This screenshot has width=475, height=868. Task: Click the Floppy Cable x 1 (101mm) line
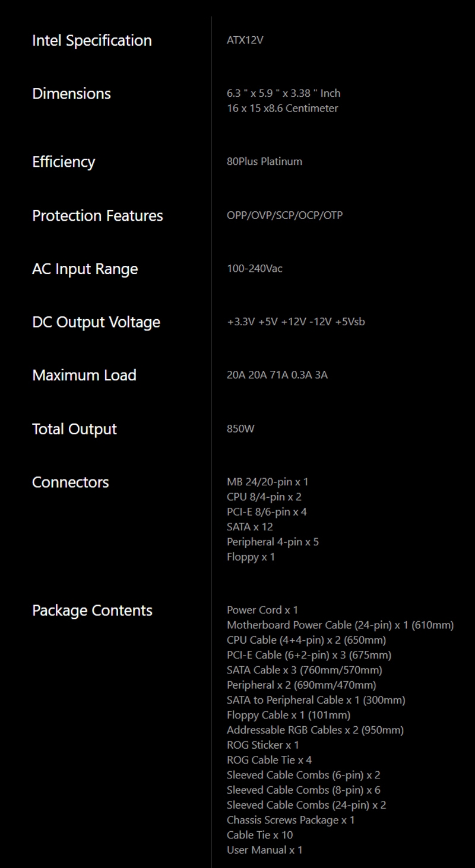coord(289,716)
